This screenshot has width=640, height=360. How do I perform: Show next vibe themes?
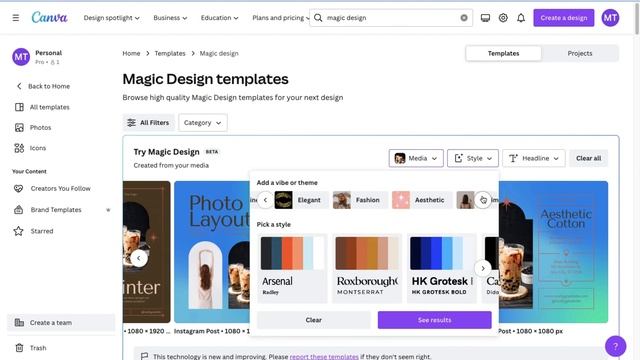pos(483,200)
